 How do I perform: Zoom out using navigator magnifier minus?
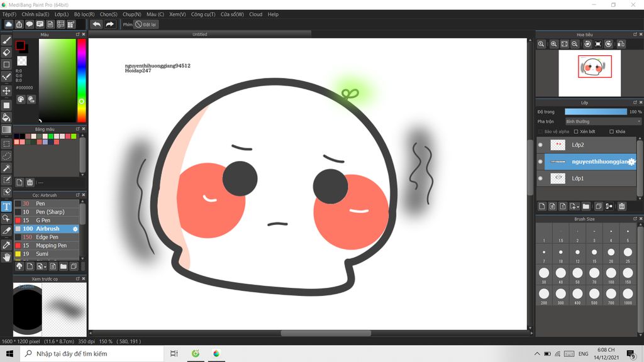575,44
